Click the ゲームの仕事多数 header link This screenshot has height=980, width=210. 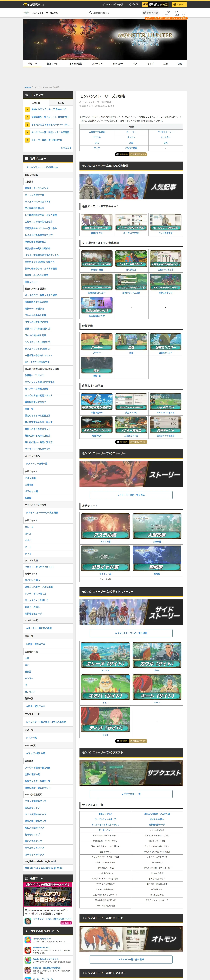tap(113, 5)
